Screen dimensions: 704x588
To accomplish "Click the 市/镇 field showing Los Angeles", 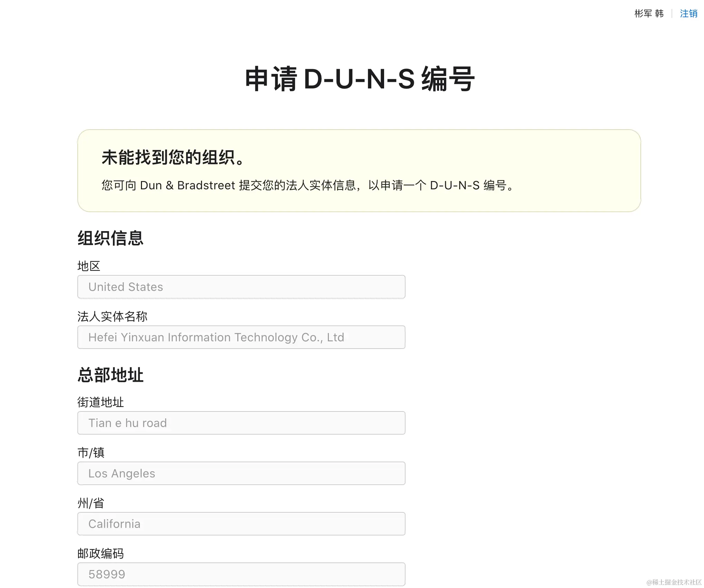I will 241,473.
